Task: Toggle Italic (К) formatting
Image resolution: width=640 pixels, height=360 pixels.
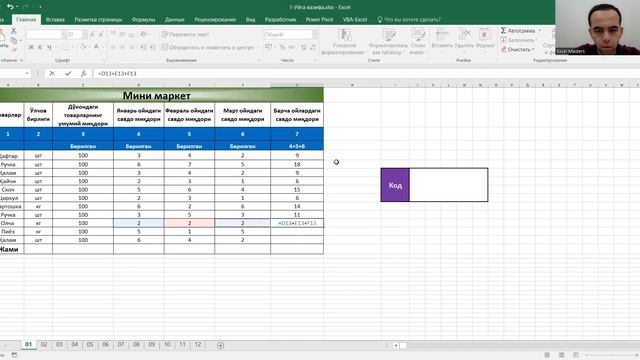Action: [x=40, y=47]
